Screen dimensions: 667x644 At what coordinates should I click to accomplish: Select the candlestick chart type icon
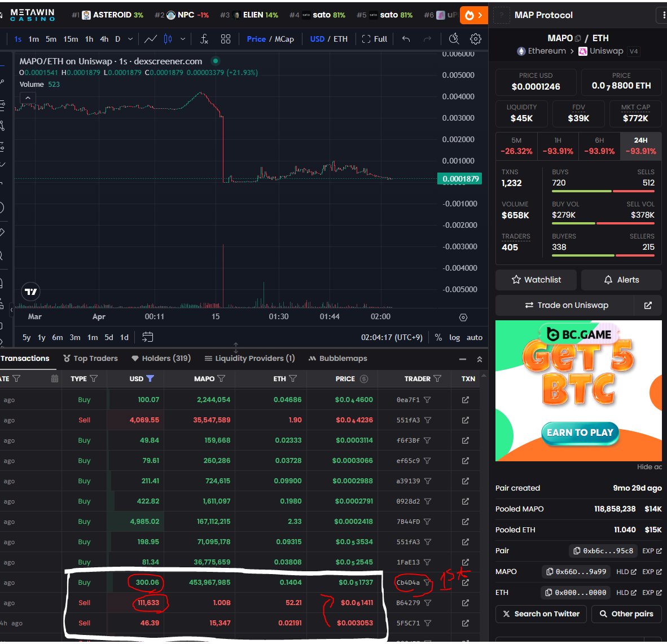pos(168,39)
